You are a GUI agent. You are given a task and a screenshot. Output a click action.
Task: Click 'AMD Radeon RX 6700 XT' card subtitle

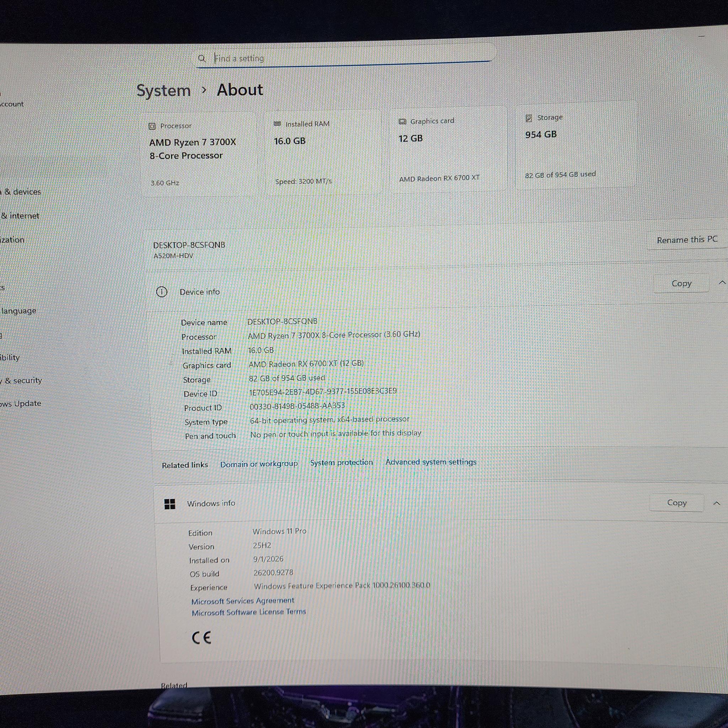click(439, 178)
